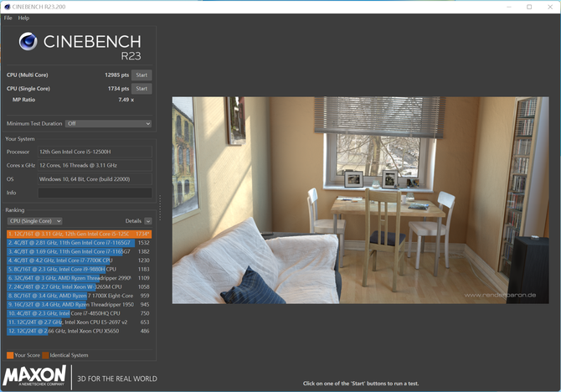The height and width of the screenshot is (392, 561).
Task: Select the top-ranked i5-12500H result row
Action: point(79,235)
